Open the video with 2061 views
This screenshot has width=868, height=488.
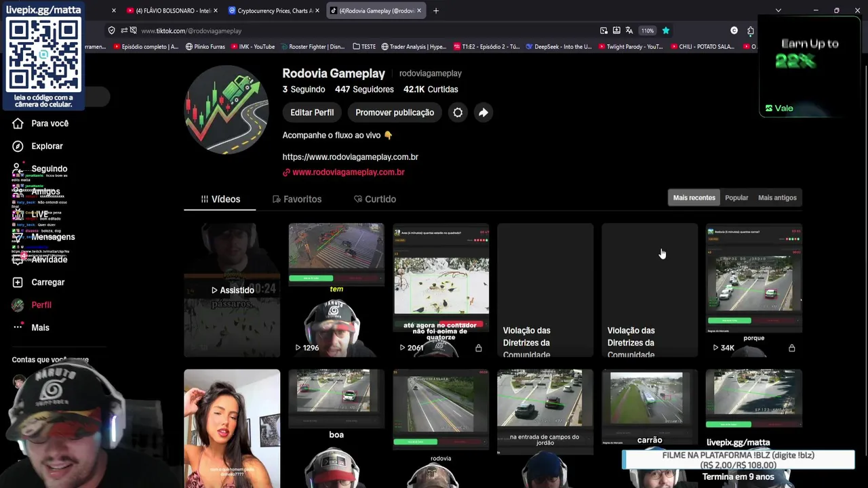[441, 290]
